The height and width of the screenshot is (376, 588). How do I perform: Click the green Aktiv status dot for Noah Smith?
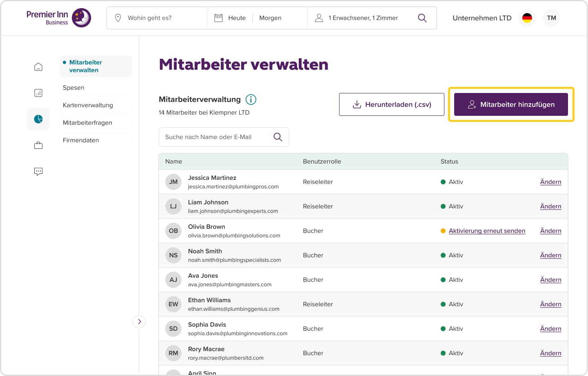coord(444,255)
